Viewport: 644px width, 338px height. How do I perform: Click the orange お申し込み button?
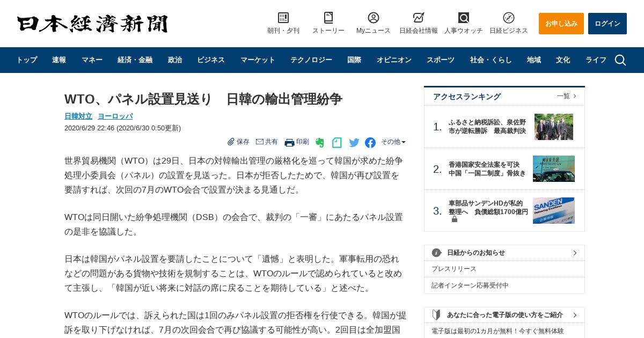click(x=561, y=24)
